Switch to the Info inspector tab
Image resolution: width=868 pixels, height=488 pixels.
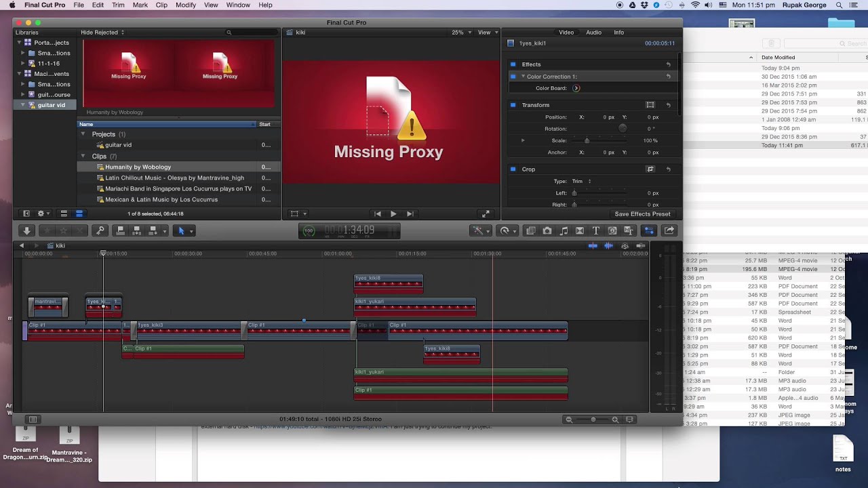[x=619, y=33]
